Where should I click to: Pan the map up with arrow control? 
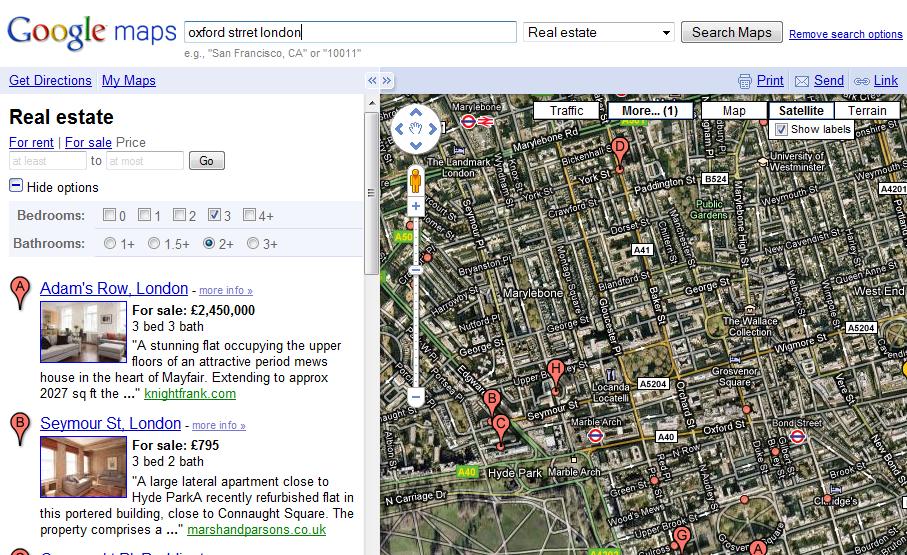pyautogui.click(x=416, y=113)
